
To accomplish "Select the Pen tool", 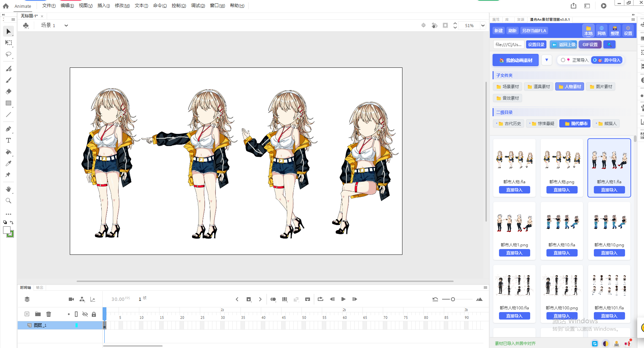I will [x=8, y=129].
